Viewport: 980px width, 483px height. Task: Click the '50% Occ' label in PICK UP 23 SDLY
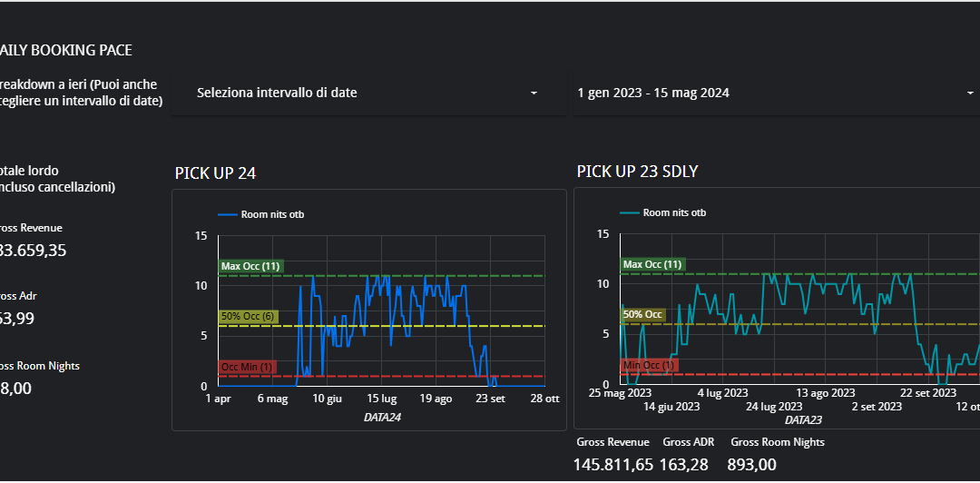[x=642, y=315]
